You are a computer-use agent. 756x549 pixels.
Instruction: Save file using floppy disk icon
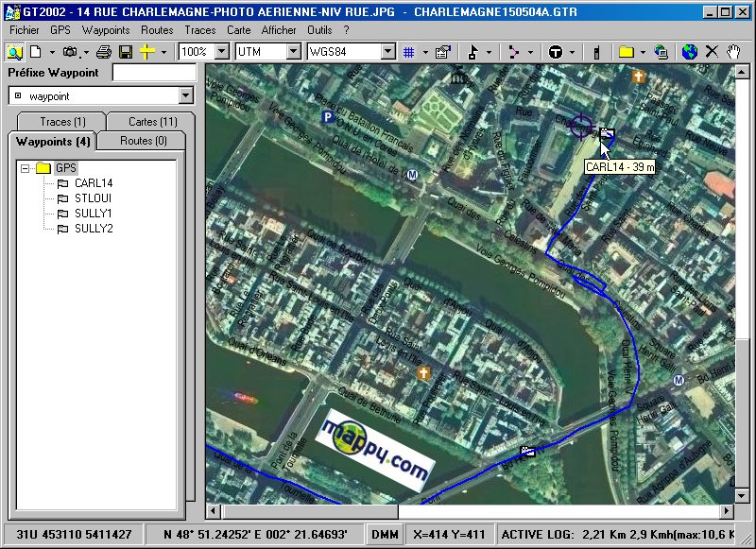125,52
